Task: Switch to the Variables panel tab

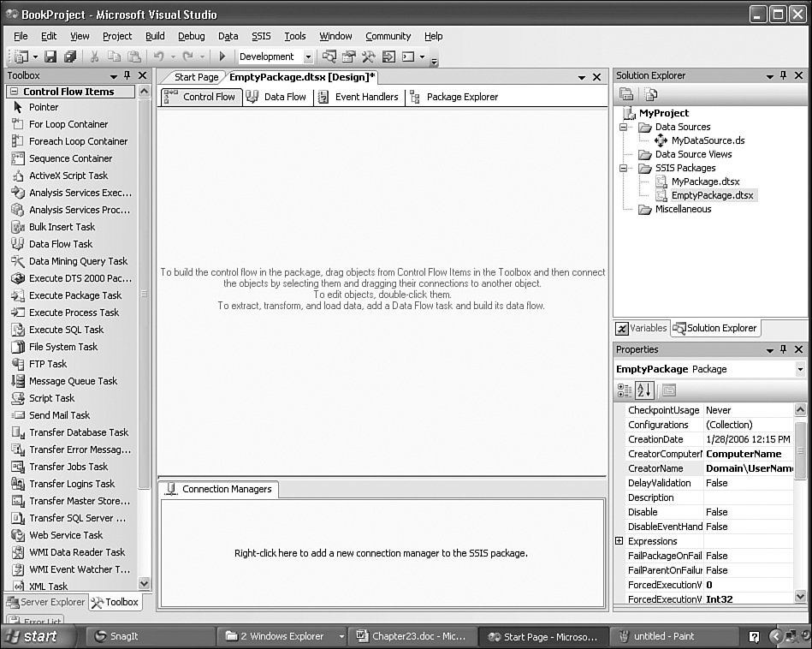Action: click(642, 328)
